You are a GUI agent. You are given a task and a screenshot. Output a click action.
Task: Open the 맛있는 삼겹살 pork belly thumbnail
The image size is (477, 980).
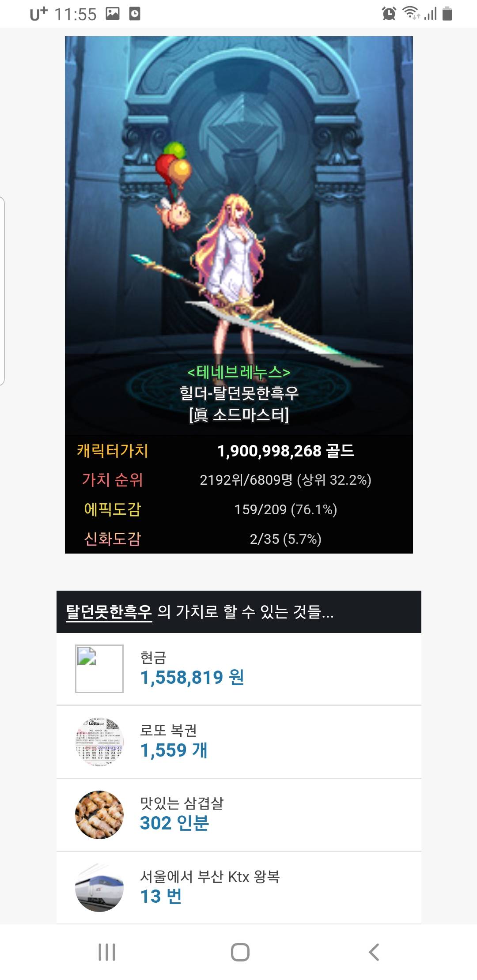[99, 815]
